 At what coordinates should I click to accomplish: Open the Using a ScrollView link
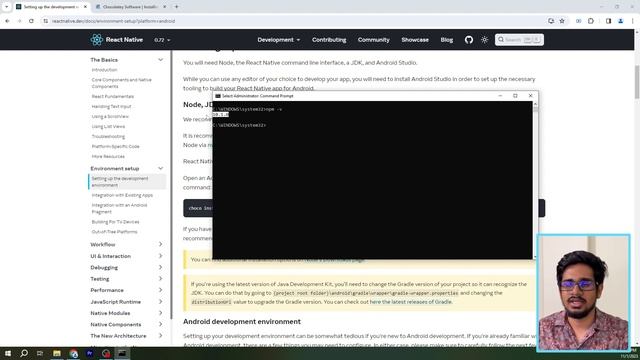pos(110,116)
